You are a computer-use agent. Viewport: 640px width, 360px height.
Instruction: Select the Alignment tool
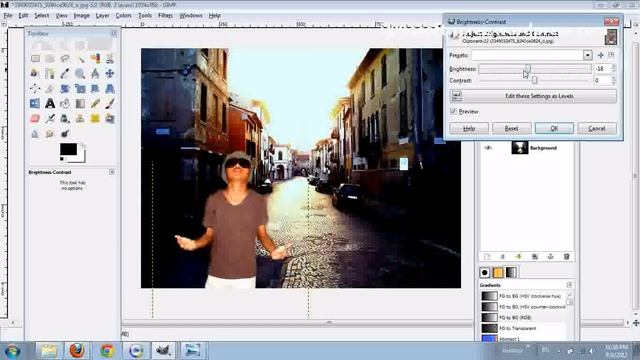tap(35, 89)
